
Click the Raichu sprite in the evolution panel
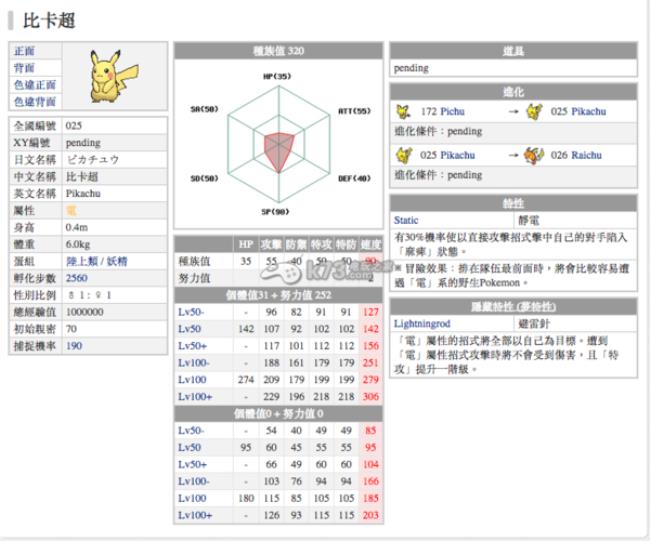click(534, 155)
